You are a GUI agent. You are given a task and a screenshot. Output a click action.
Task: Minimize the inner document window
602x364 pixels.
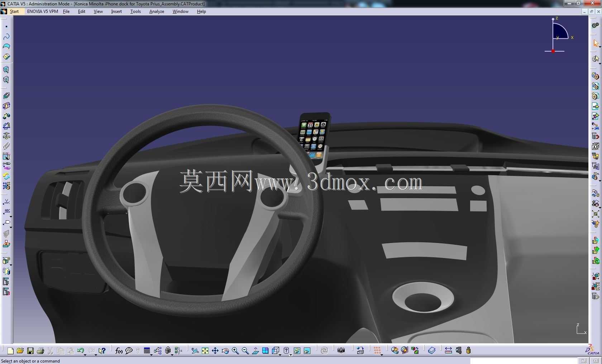pos(585,11)
